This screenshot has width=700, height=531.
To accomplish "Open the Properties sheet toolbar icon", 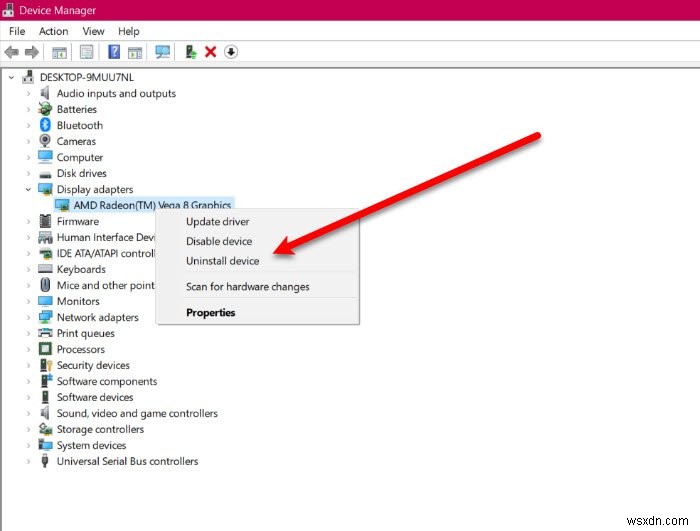I will point(87,52).
